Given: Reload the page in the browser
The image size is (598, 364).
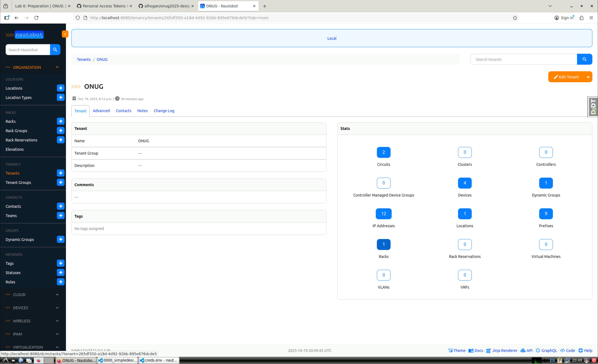Looking at the screenshot, I should coord(36,18).
